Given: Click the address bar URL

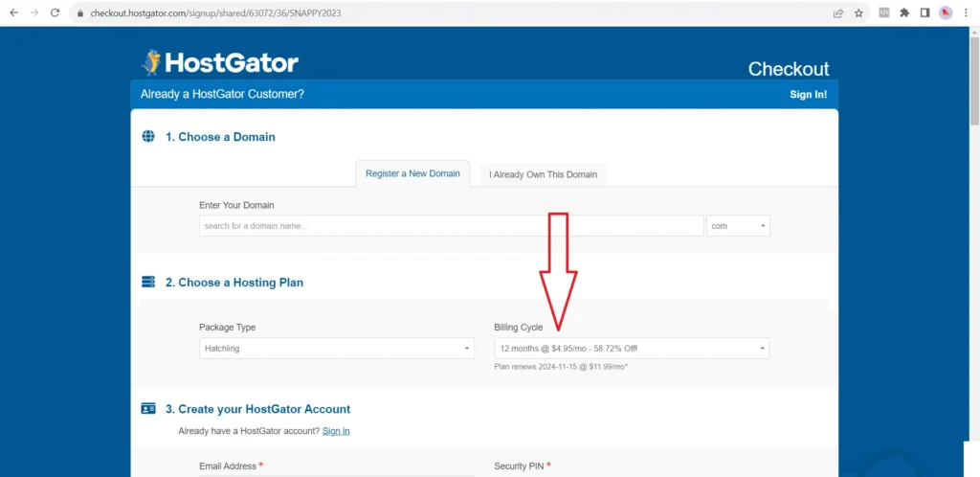Looking at the screenshot, I should click(215, 13).
